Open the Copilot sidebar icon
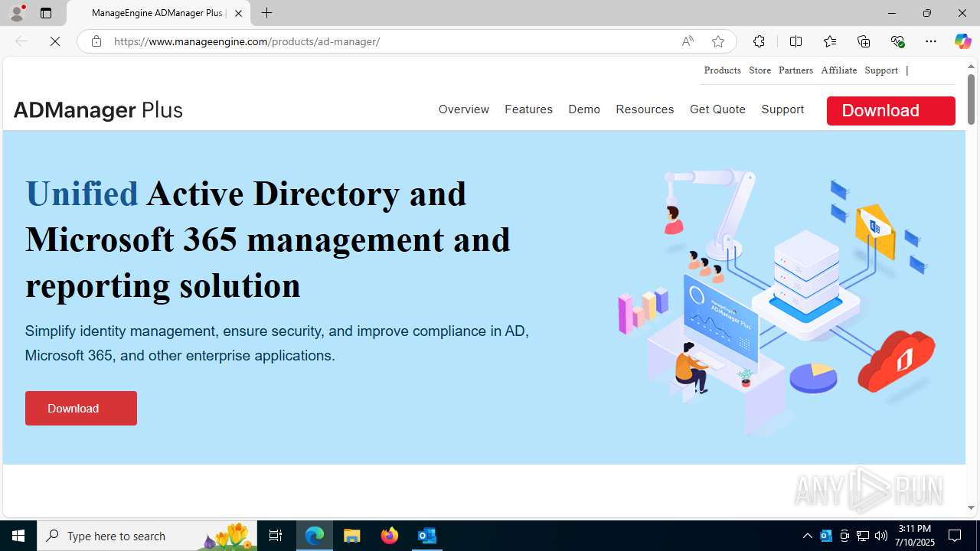This screenshot has height=551, width=980. [962, 41]
